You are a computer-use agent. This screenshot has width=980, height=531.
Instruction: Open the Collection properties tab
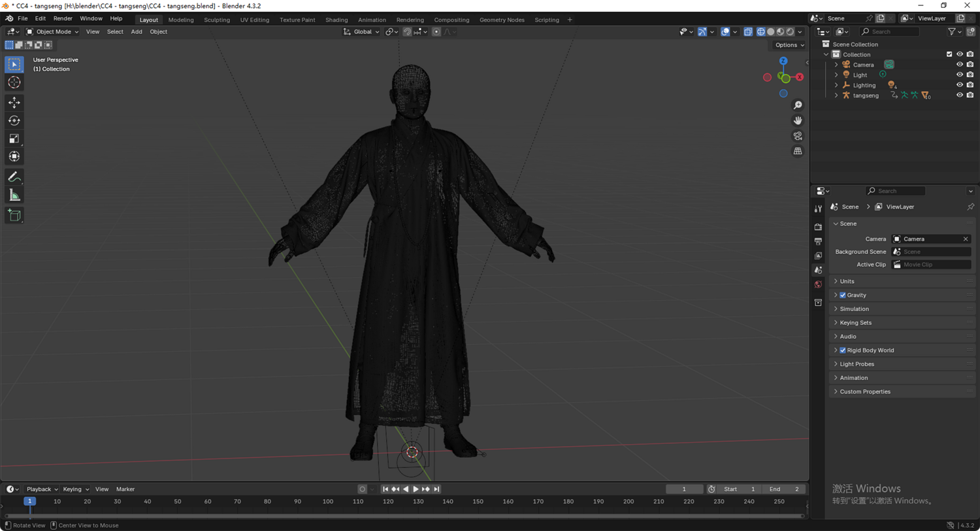(x=818, y=303)
